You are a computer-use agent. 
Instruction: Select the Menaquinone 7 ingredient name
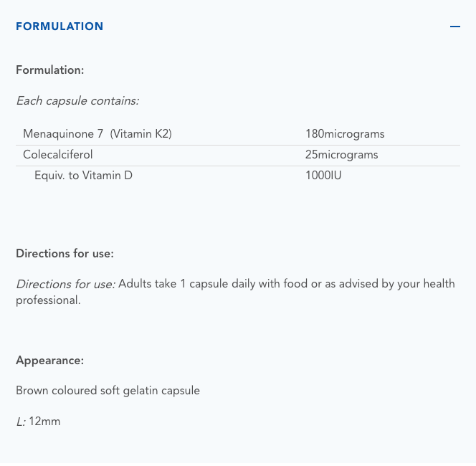pos(64,134)
